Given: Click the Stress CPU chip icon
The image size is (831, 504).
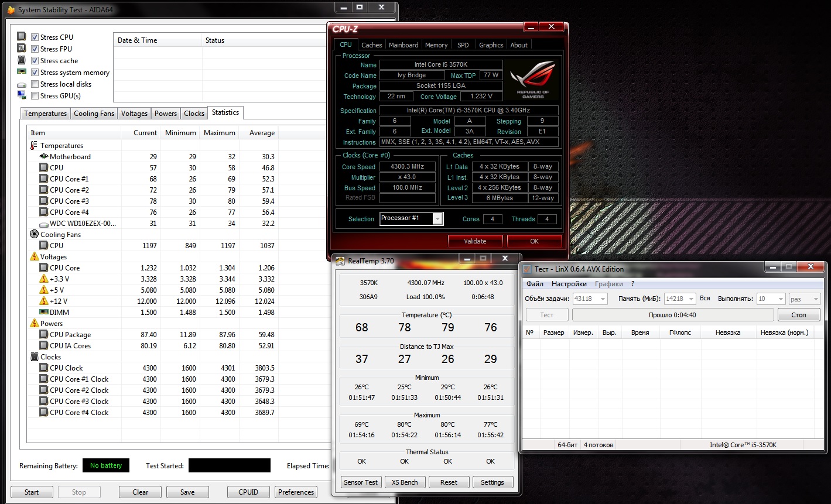Looking at the screenshot, I should [x=22, y=36].
